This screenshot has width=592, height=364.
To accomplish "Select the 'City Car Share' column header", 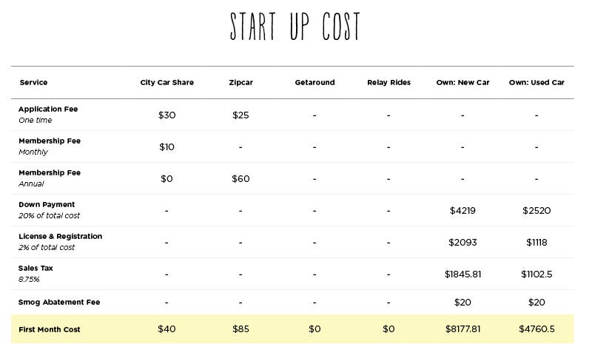I will 167,82.
